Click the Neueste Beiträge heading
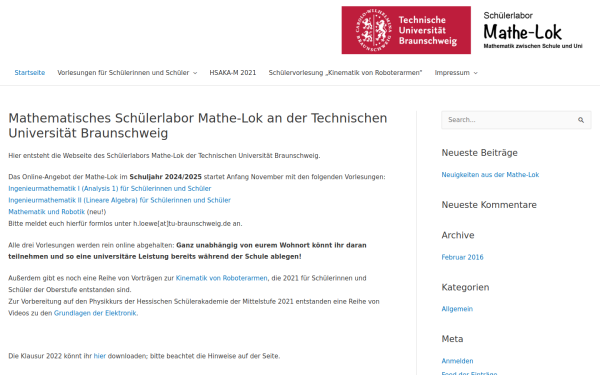Screen dimensions: 600x375 [x=479, y=153]
